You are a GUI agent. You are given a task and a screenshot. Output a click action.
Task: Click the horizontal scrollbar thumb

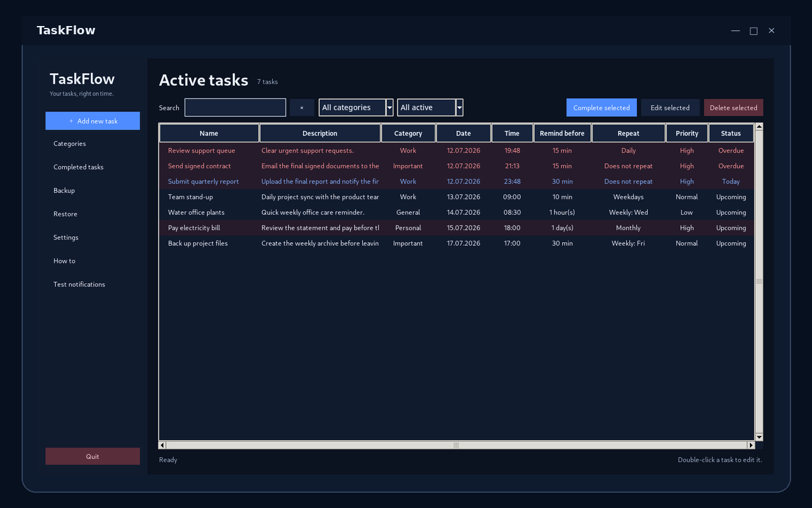tap(457, 445)
